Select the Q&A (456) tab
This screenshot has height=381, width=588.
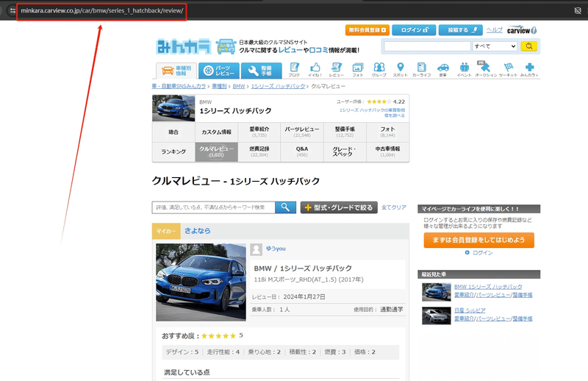[x=302, y=152]
